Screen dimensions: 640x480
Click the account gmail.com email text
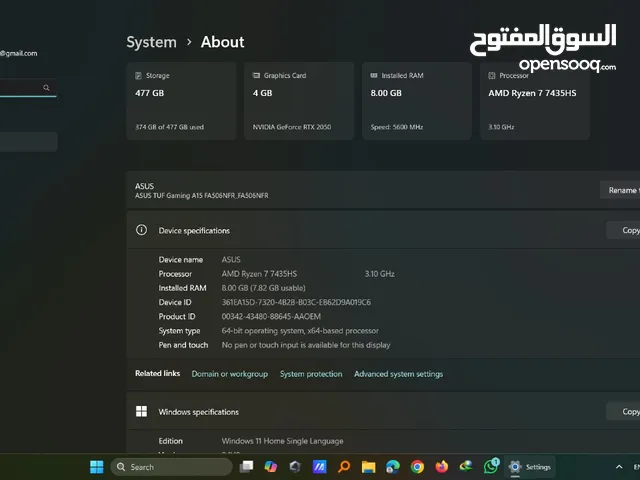click(19, 53)
